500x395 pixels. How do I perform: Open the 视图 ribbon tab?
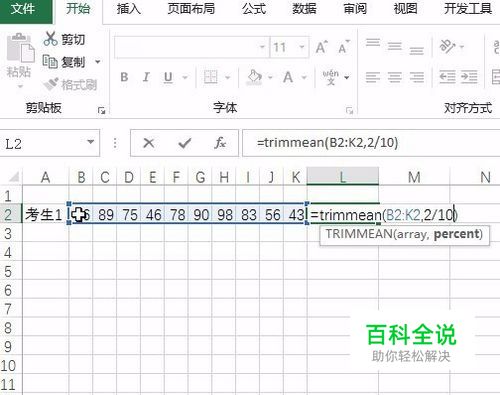point(405,9)
